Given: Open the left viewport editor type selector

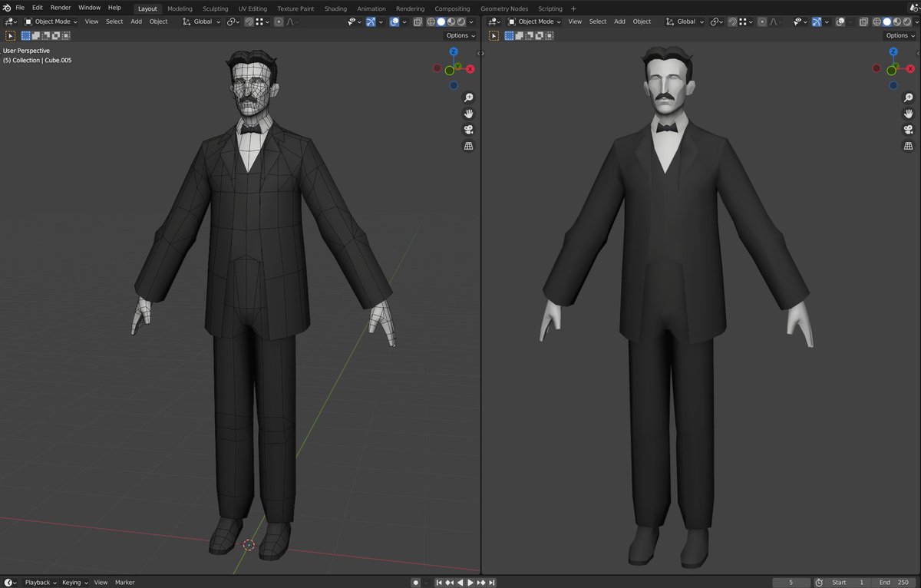Looking at the screenshot, I should click(11, 21).
